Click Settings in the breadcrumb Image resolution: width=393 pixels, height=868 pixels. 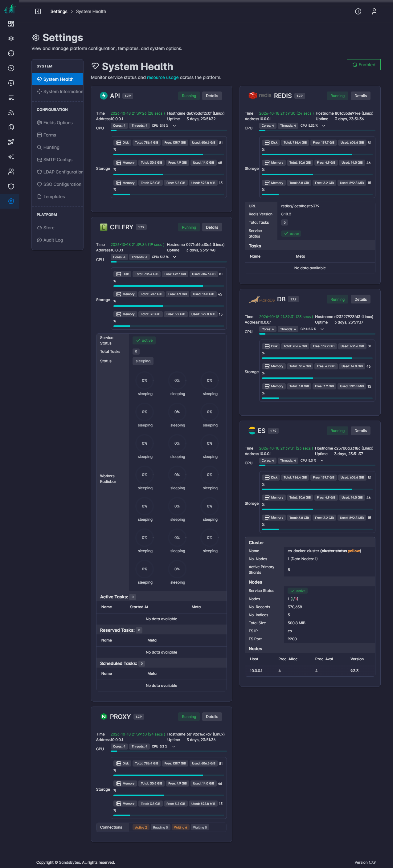(x=59, y=11)
